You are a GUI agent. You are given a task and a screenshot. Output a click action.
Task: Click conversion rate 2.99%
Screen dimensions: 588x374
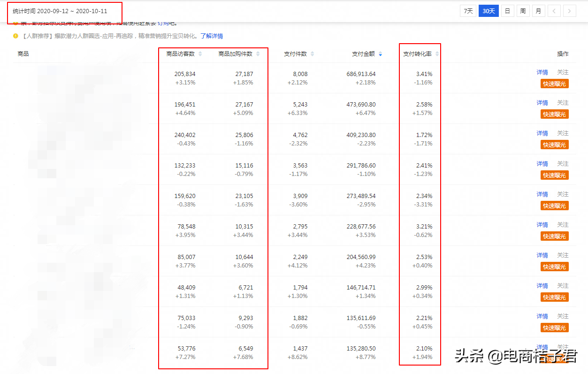(424, 288)
